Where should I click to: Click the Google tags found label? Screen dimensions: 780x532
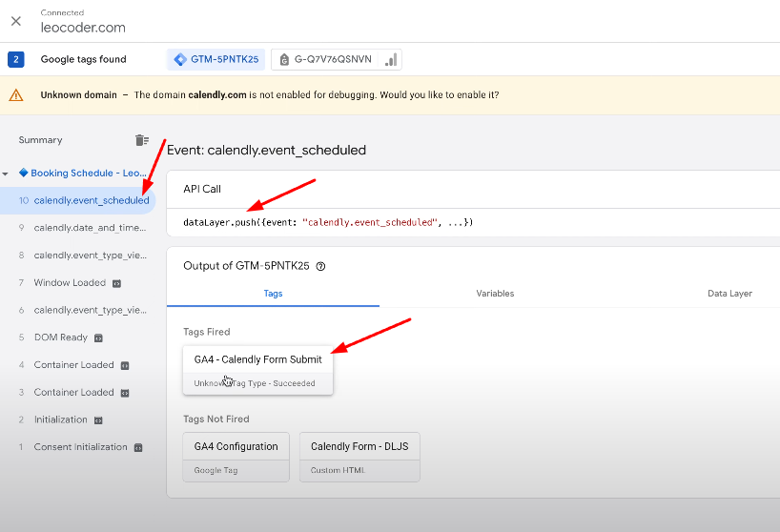tap(84, 59)
